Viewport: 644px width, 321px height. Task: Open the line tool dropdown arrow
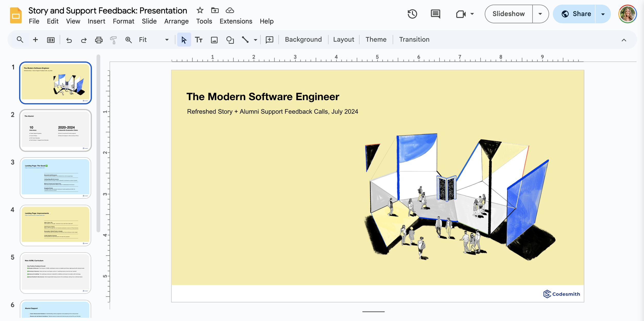point(255,40)
